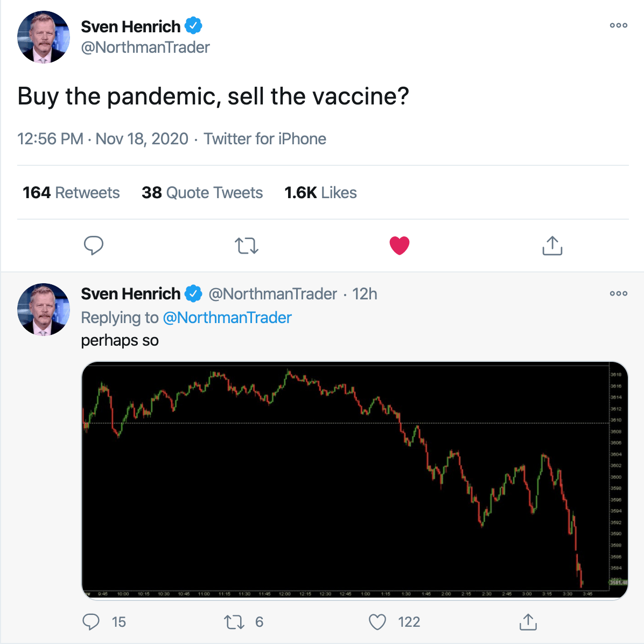Click the Twitter for iPhone source link
The width and height of the screenshot is (644, 644).
[x=265, y=139]
